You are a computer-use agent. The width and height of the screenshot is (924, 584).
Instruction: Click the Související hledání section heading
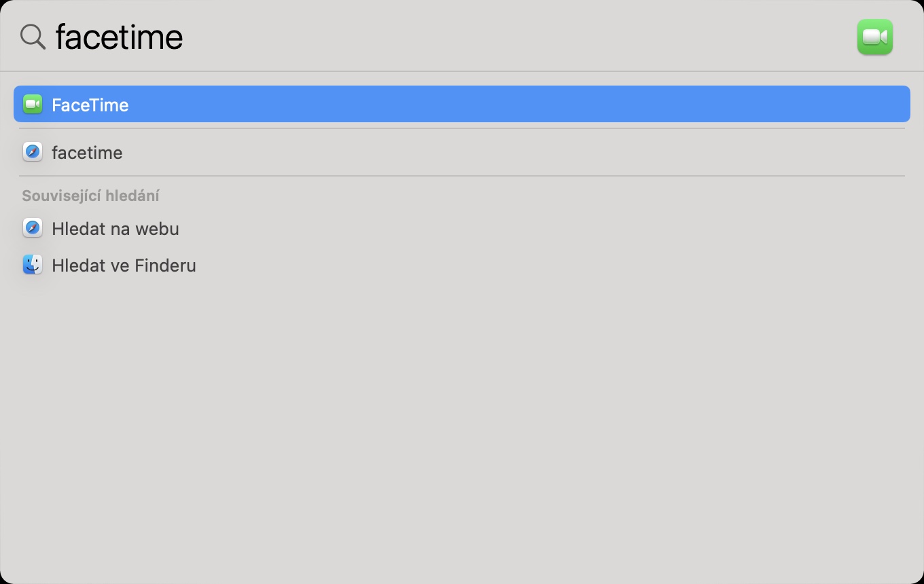(90, 196)
